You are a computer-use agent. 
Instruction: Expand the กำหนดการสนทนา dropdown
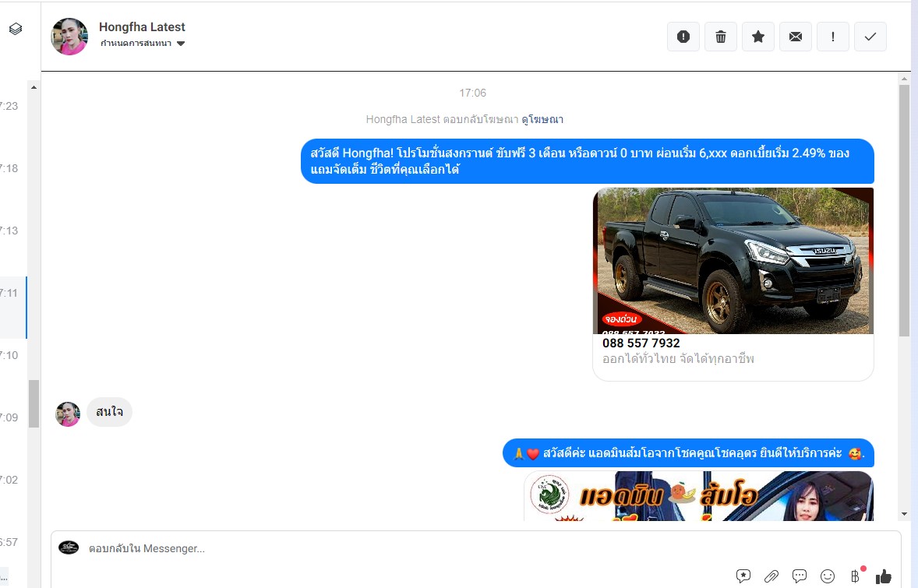tap(143, 44)
